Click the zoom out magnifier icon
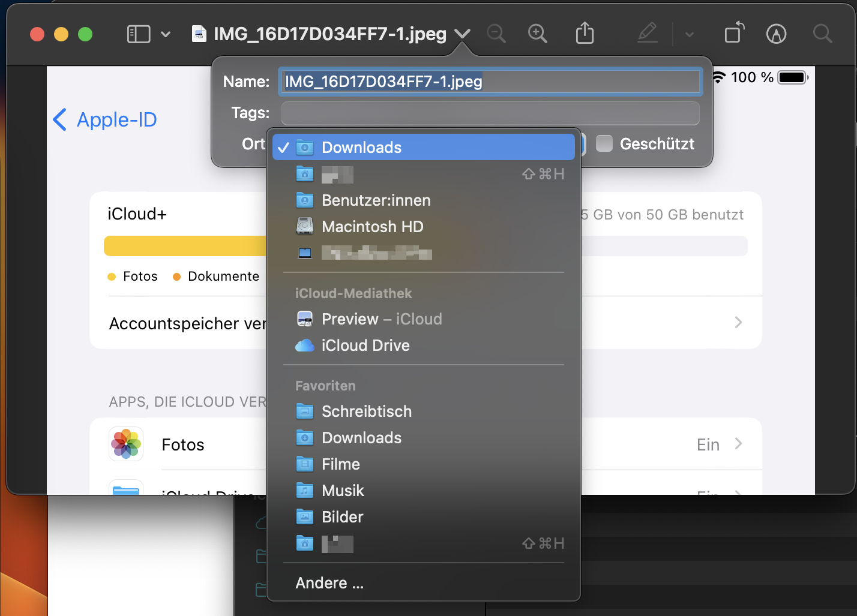This screenshot has width=857, height=616. 496,34
